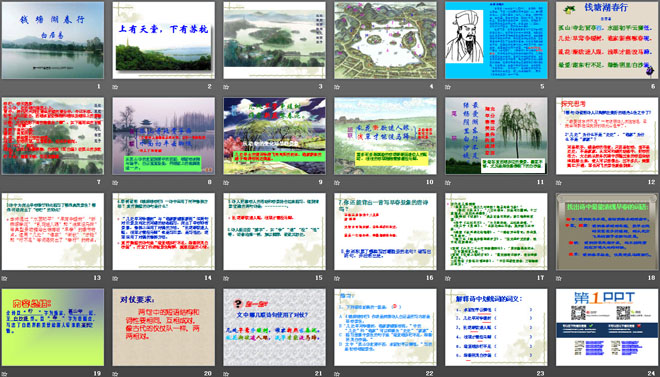The height and width of the screenshot is (377, 660).
Task: Select slide 20 titled 对仗要求
Action: [x=164, y=327]
